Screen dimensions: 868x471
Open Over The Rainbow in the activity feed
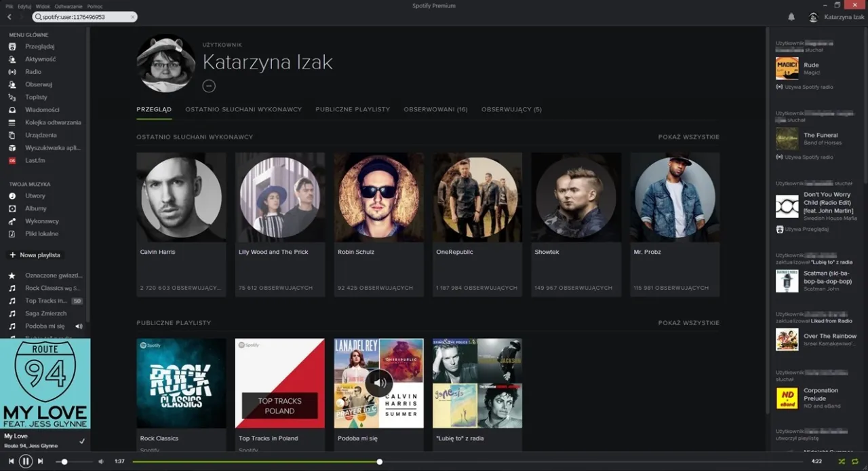(x=829, y=336)
